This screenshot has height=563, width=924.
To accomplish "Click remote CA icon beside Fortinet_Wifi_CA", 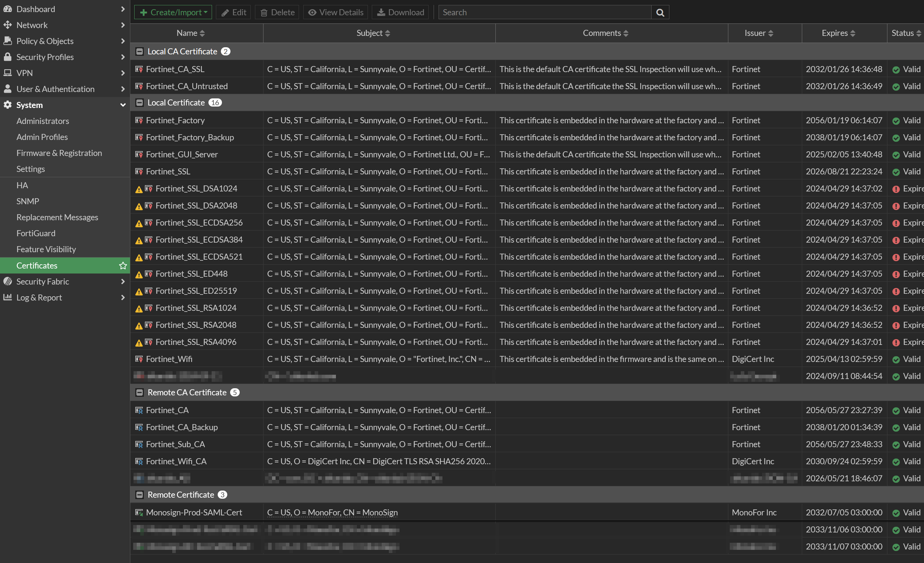I will point(139,461).
